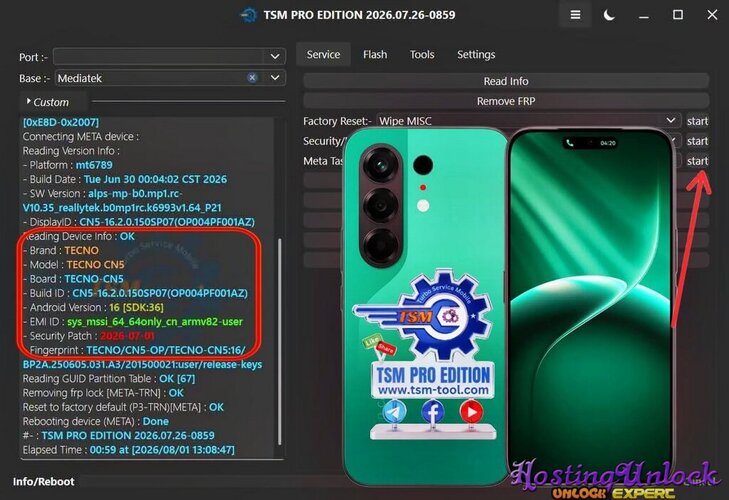Click the TSM app logo in title bar
The image size is (729, 500).
pyautogui.click(x=249, y=15)
